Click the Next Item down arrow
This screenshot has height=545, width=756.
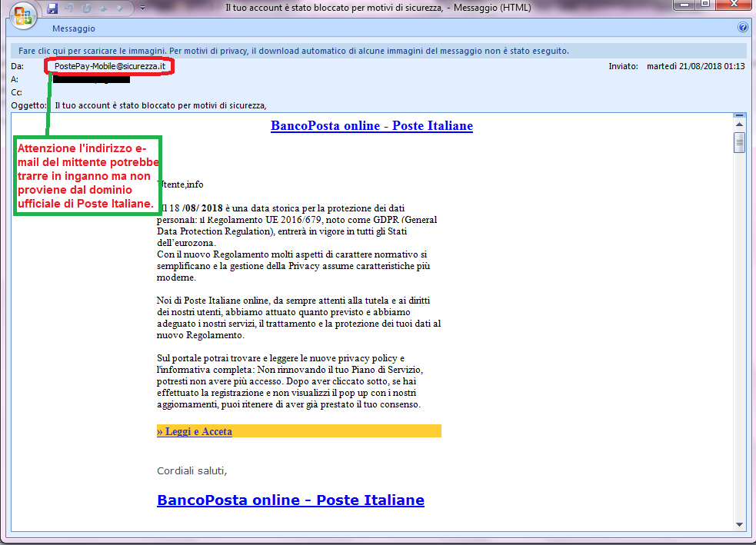[119, 8]
